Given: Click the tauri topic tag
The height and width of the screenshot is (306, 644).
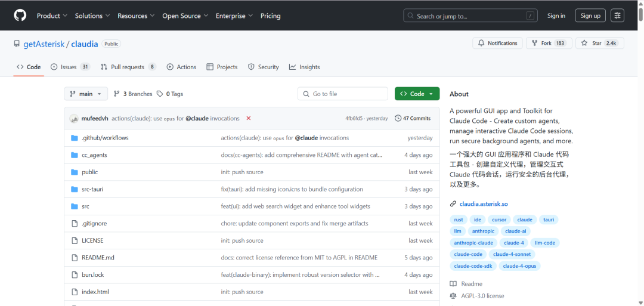Looking at the screenshot, I should (549, 220).
